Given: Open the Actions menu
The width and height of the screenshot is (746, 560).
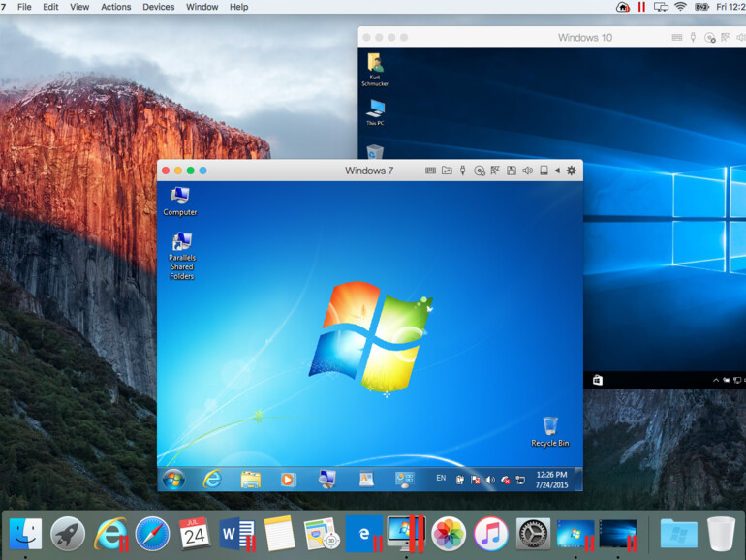Looking at the screenshot, I should click(x=115, y=7).
